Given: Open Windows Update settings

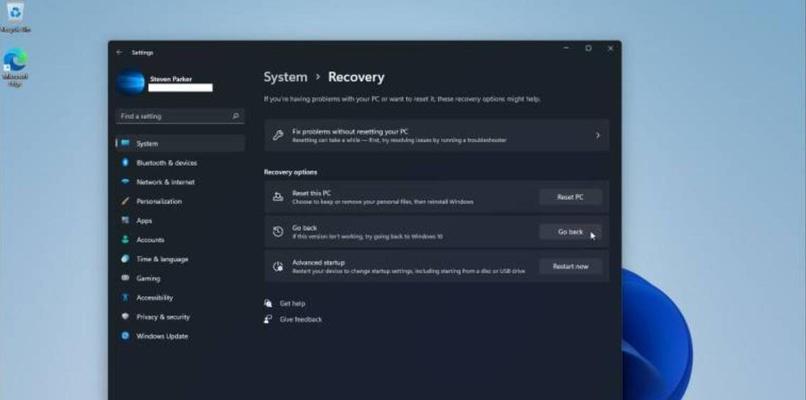Looking at the screenshot, I should pos(180,336).
